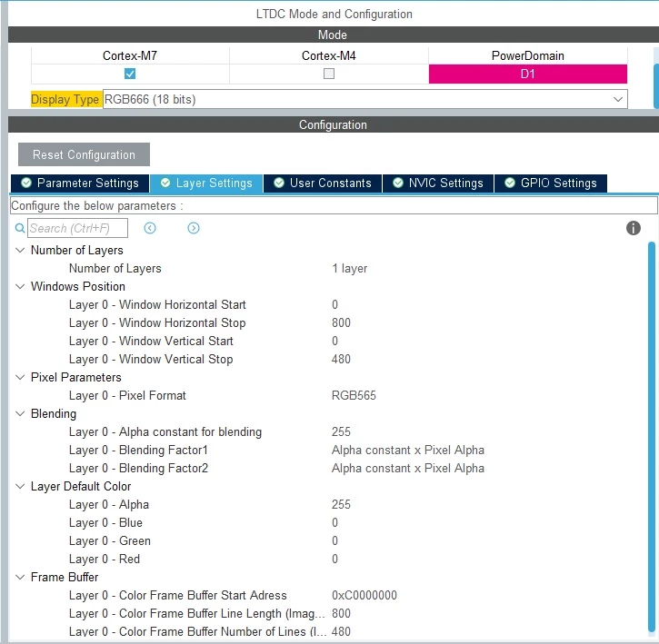Enable the Cortex-M4 checkbox

[x=329, y=74]
